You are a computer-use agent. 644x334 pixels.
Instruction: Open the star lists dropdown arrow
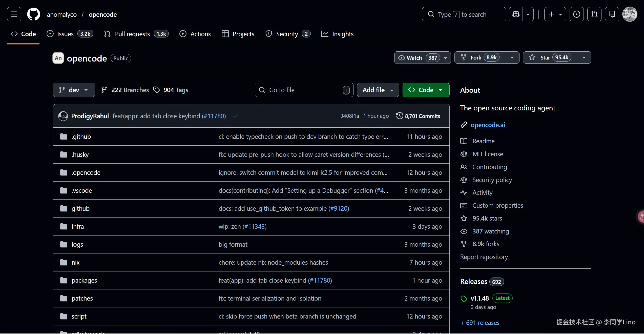tap(584, 58)
